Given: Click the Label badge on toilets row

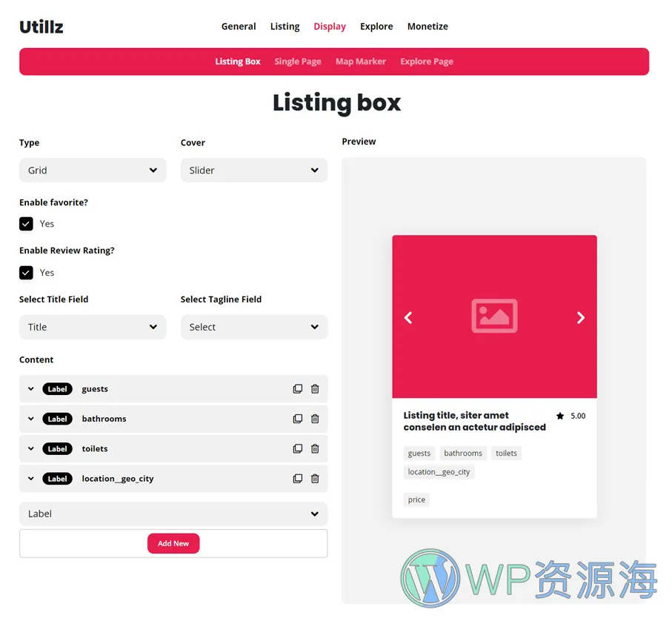Looking at the screenshot, I should pyautogui.click(x=58, y=448).
